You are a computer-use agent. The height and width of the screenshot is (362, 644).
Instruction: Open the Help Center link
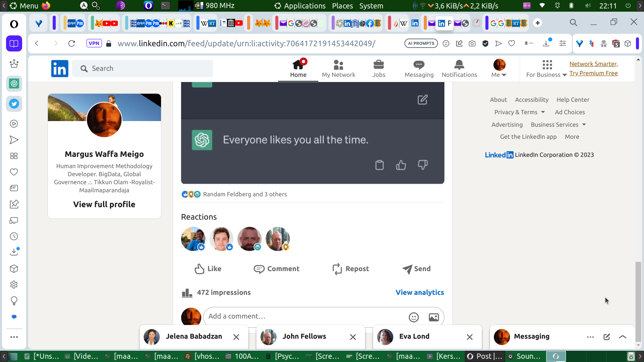(573, 100)
